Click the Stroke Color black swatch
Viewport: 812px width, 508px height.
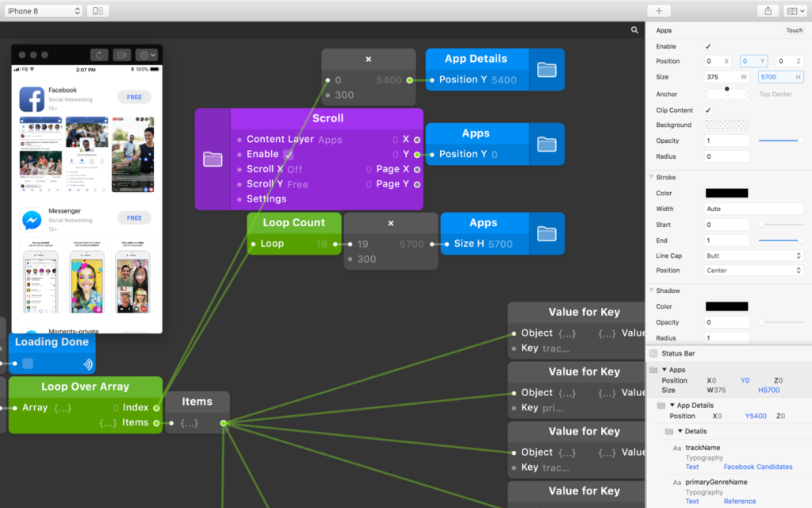(x=726, y=193)
